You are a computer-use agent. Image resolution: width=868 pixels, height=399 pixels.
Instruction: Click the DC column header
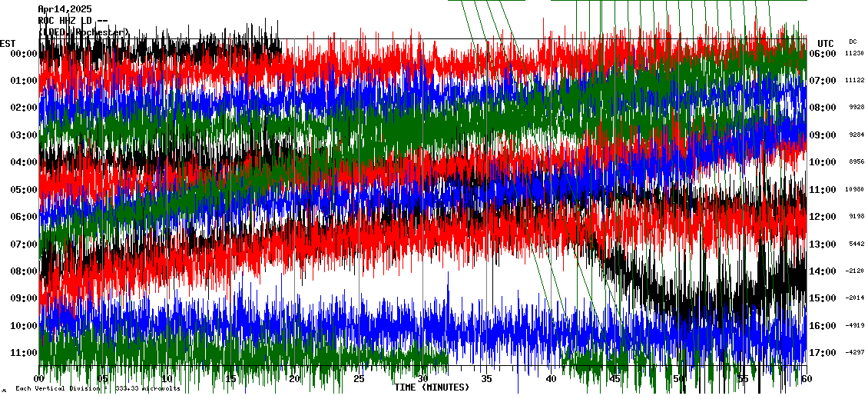(853, 42)
